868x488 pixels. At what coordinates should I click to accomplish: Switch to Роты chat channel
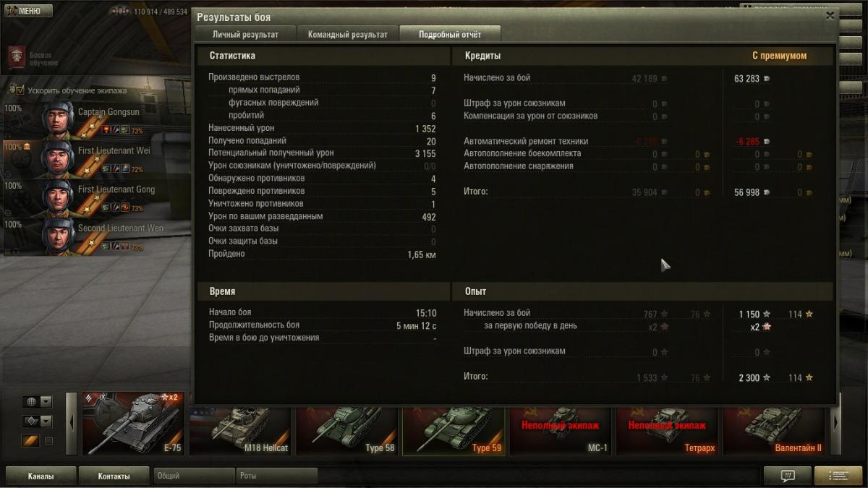pos(277,476)
